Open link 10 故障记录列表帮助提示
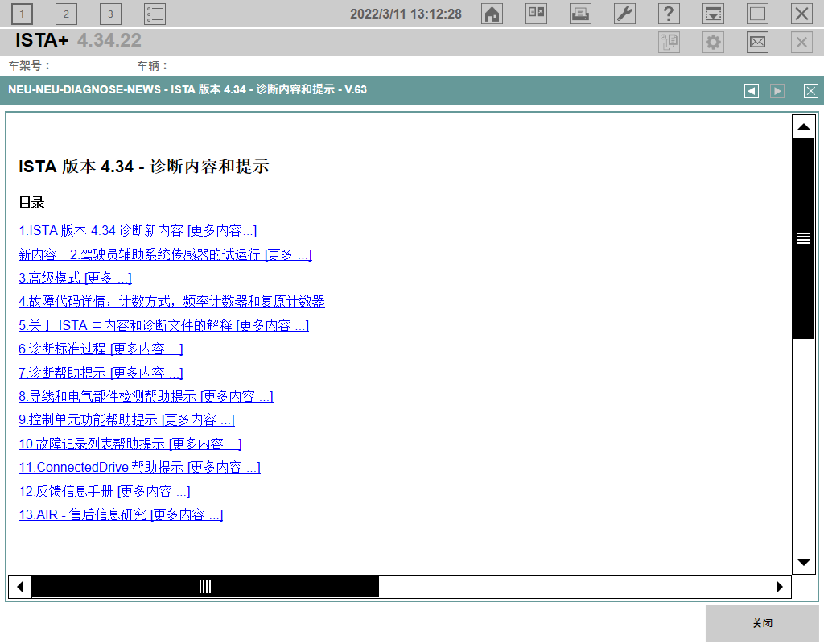Image resolution: width=824 pixels, height=644 pixels. tap(130, 444)
